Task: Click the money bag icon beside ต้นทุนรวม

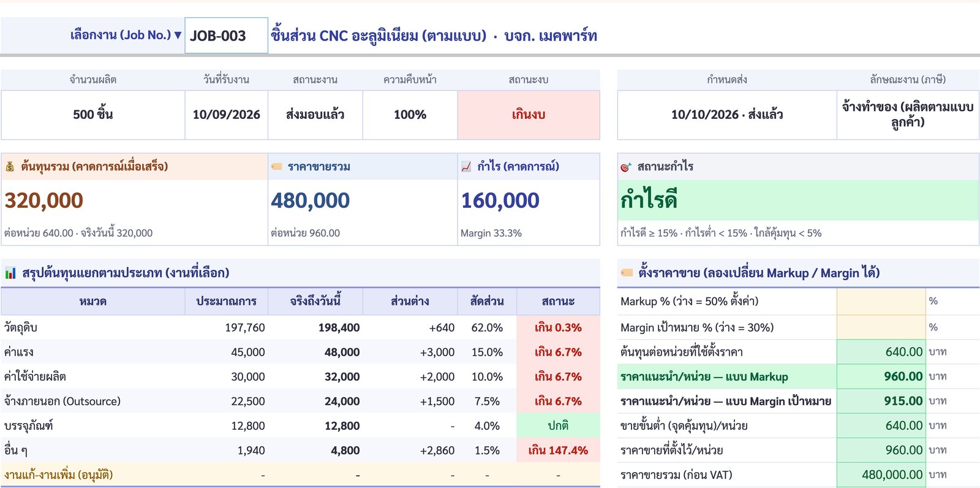Action: (10, 167)
